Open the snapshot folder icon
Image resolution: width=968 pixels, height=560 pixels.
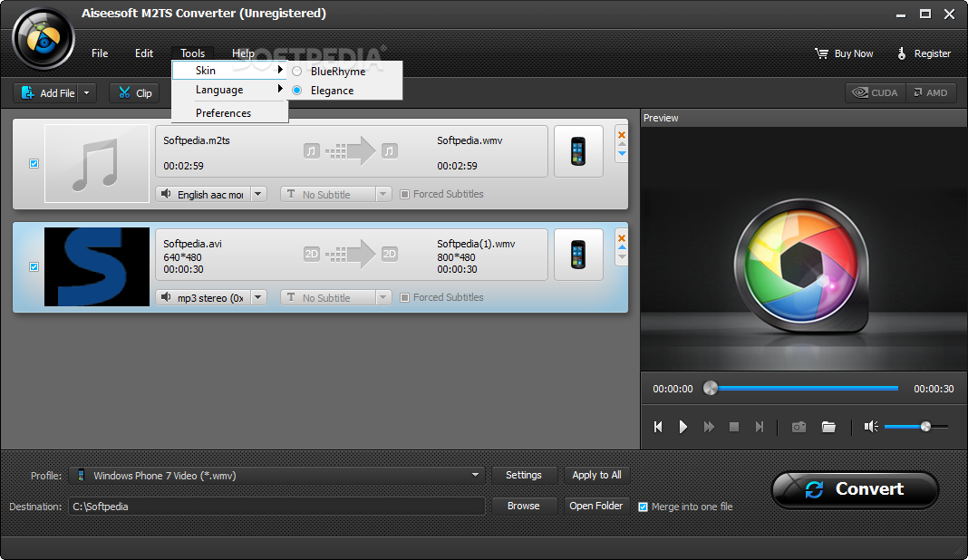click(828, 427)
